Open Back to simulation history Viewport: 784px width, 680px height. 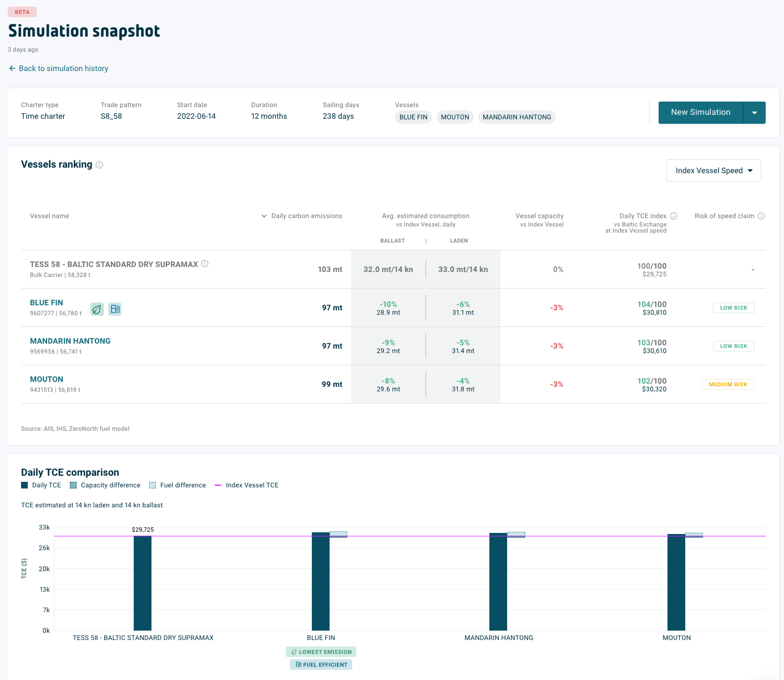pyautogui.click(x=63, y=68)
